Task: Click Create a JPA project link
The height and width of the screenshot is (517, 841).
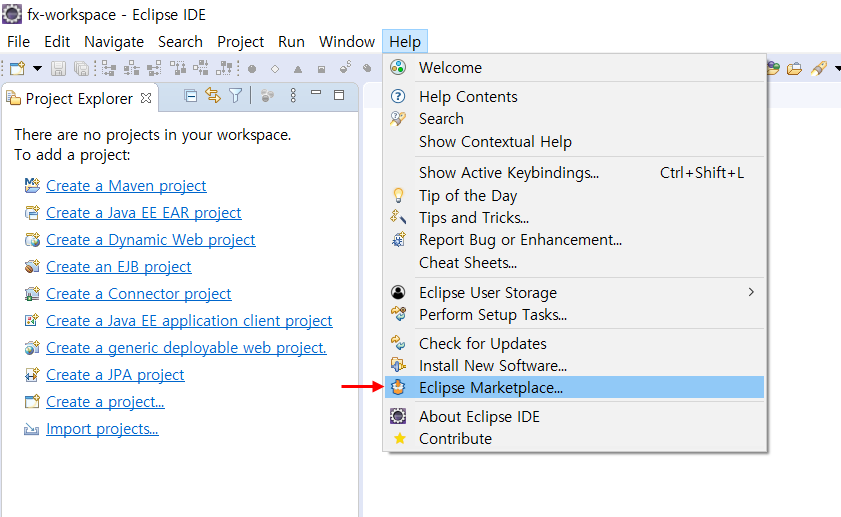Action: click(115, 375)
